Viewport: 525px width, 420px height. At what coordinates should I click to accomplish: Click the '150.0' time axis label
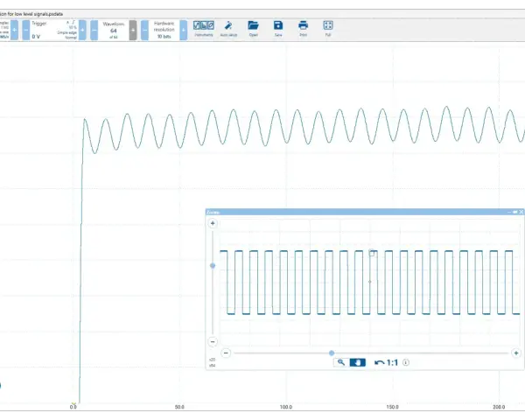(x=392, y=407)
